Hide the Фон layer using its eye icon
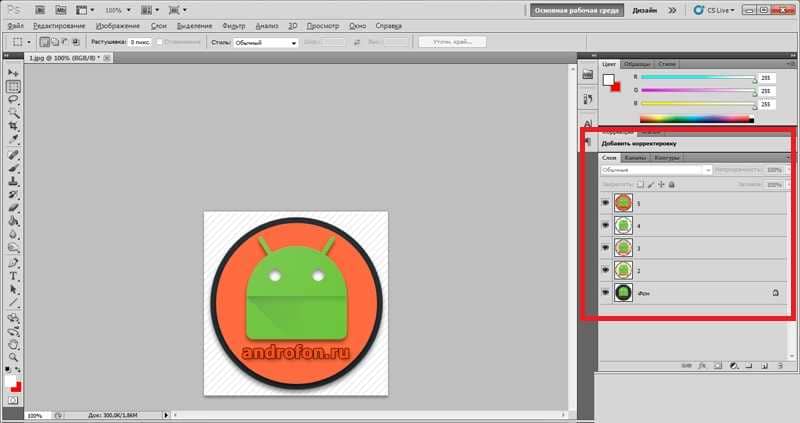This screenshot has height=423, width=800. point(606,292)
